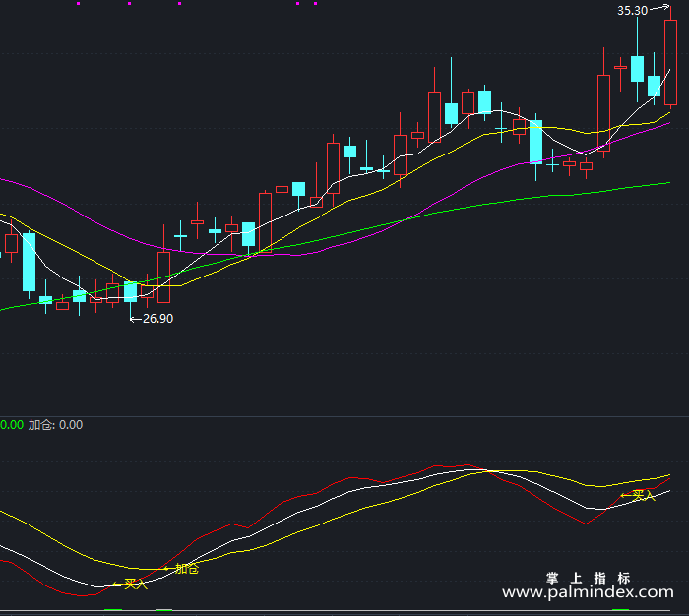The image size is (689, 616).
Task: Click the 26.90 low price label
Action: 157,319
